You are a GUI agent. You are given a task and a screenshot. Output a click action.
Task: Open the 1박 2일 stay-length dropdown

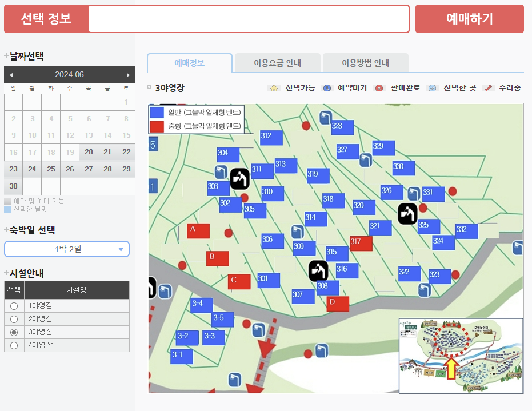(x=67, y=249)
